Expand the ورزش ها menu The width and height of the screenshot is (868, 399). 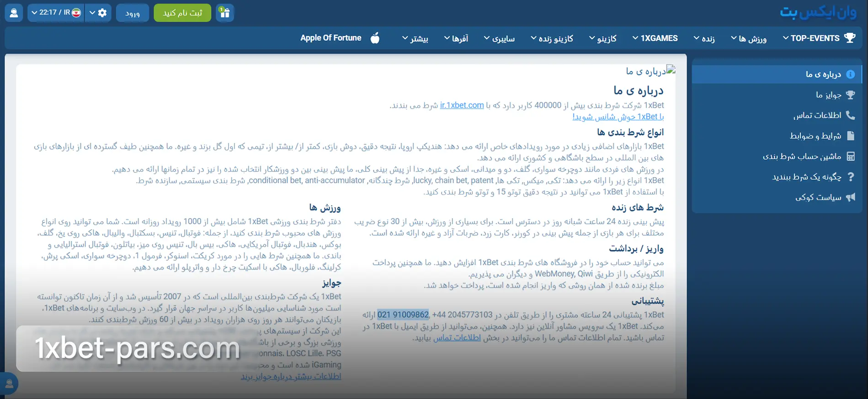(x=748, y=38)
